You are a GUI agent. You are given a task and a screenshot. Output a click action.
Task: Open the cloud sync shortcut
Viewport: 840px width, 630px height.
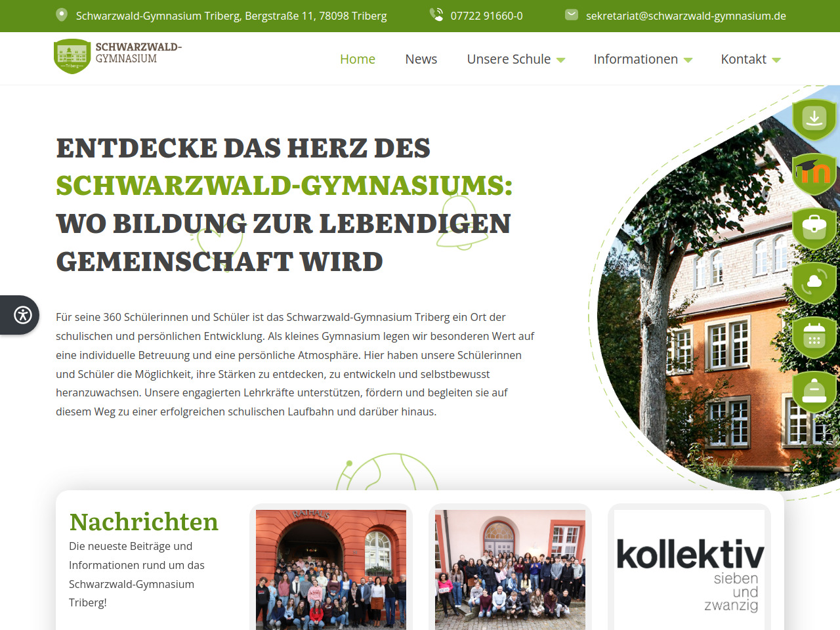click(x=814, y=282)
